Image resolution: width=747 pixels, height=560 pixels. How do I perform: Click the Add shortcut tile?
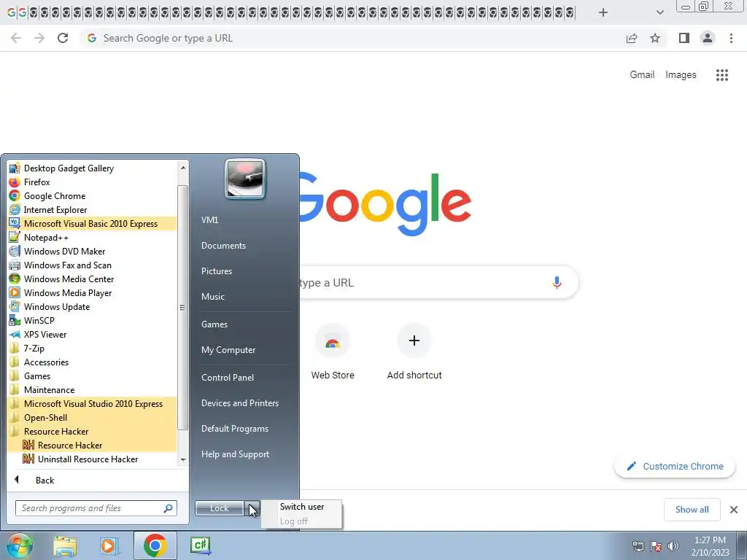(414, 352)
